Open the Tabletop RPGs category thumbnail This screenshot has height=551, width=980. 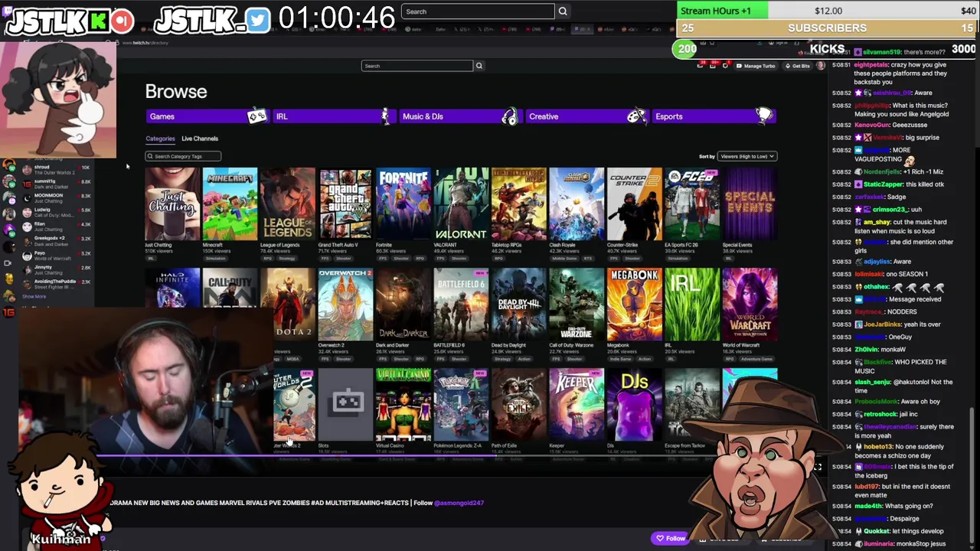coord(519,204)
